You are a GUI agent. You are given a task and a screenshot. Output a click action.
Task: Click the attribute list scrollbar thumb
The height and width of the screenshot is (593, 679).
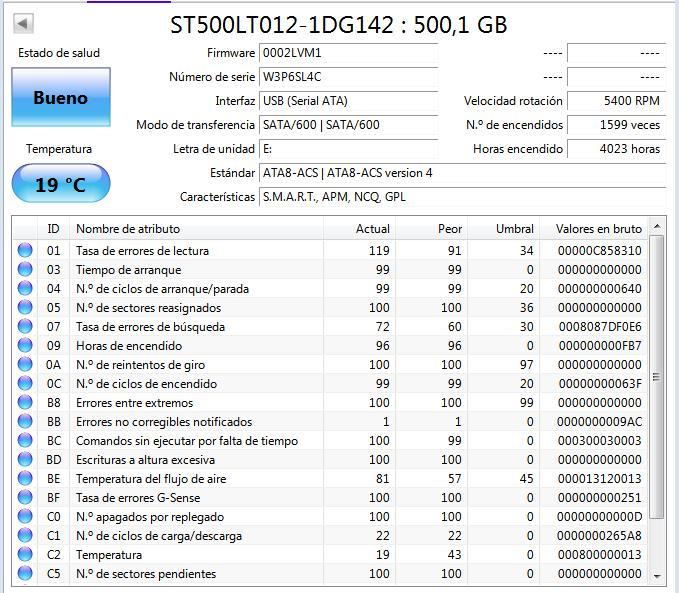(x=657, y=376)
